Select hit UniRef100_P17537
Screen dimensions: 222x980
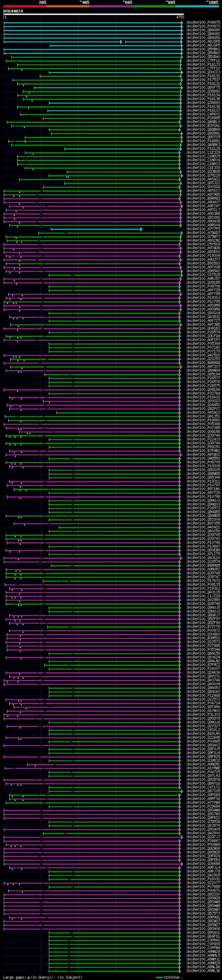pyautogui.click(x=203, y=80)
